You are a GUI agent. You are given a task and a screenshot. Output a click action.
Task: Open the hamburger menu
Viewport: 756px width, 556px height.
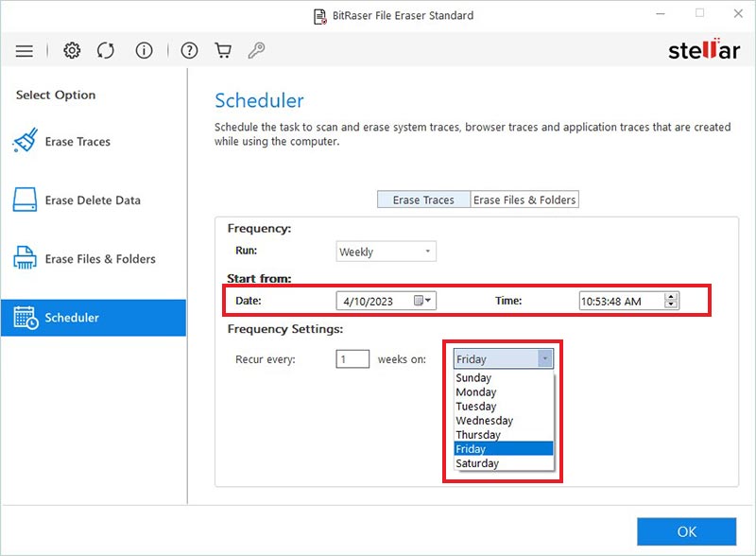click(x=25, y=51)
